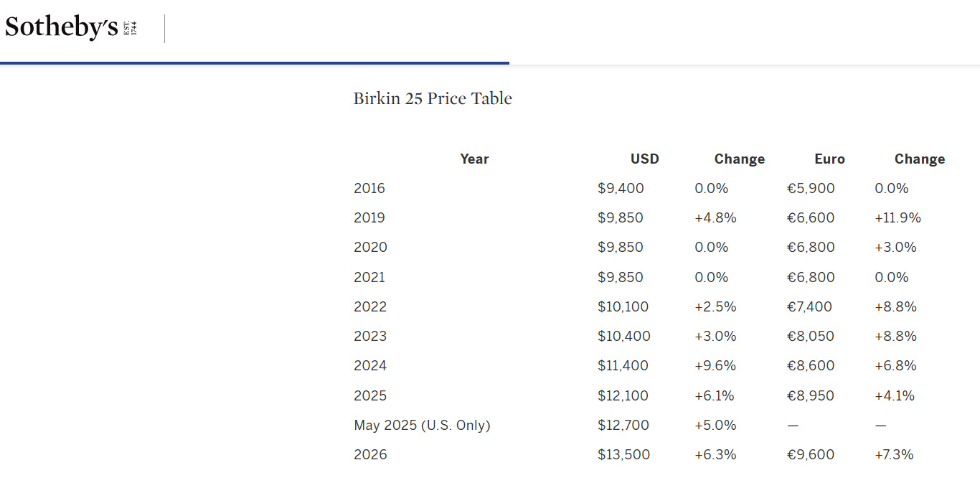Select the Year column header
The image size is (980, 483).
click(x=474, y=159)
